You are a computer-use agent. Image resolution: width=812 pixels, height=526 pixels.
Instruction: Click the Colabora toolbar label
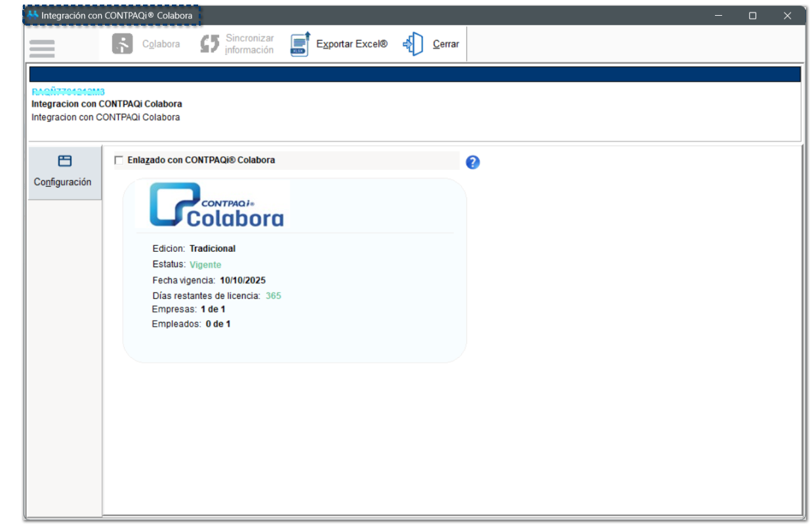pos(161,44)
